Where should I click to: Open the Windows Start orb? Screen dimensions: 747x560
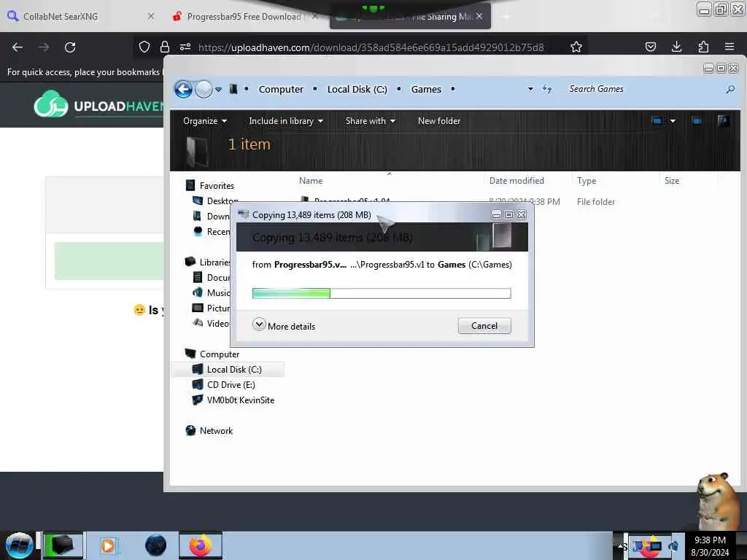(19, 545)
